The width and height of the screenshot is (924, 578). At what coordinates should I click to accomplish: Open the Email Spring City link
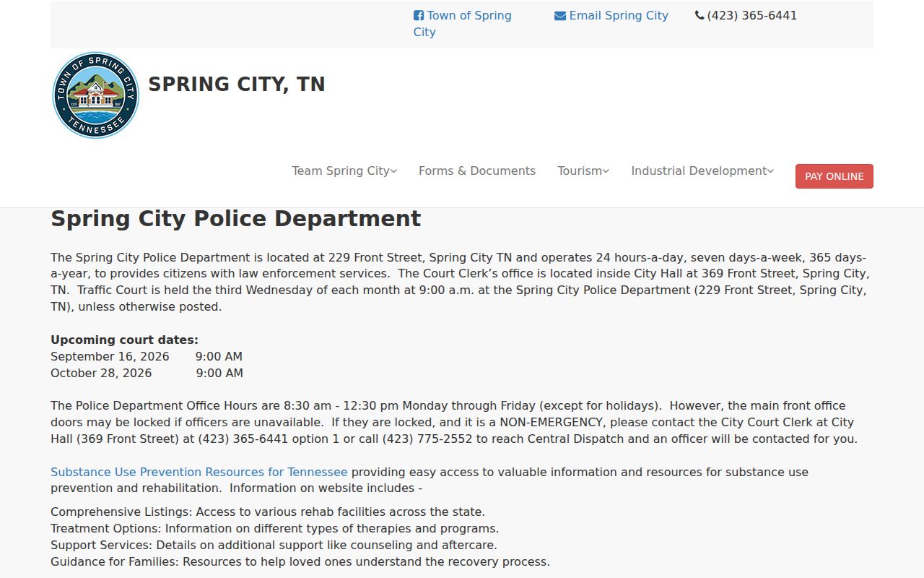611,16
